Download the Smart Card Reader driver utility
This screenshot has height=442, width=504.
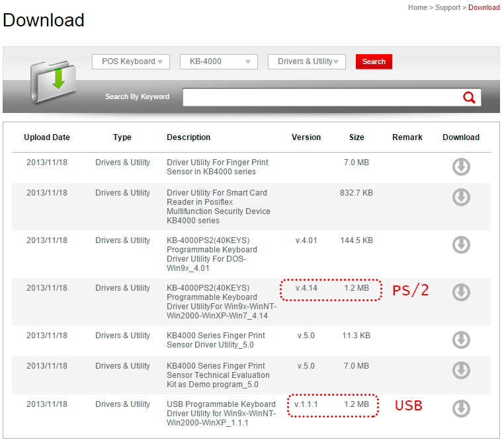pos(461,197)
